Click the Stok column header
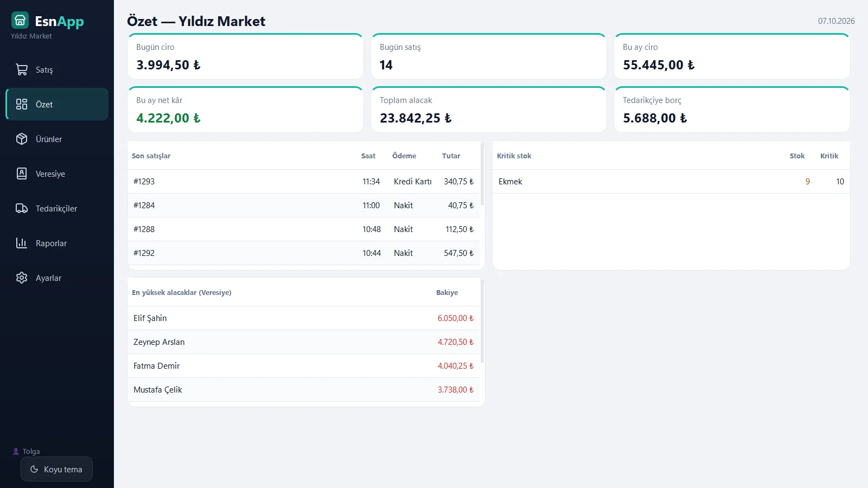Screen dimensions: 868x488 [797, 156]
